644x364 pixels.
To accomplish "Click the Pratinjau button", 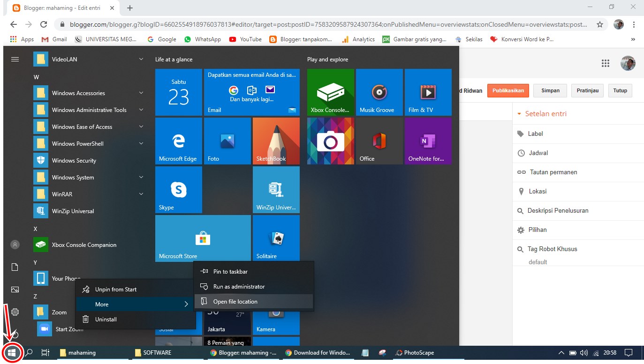I will click(x=587, y=90).
